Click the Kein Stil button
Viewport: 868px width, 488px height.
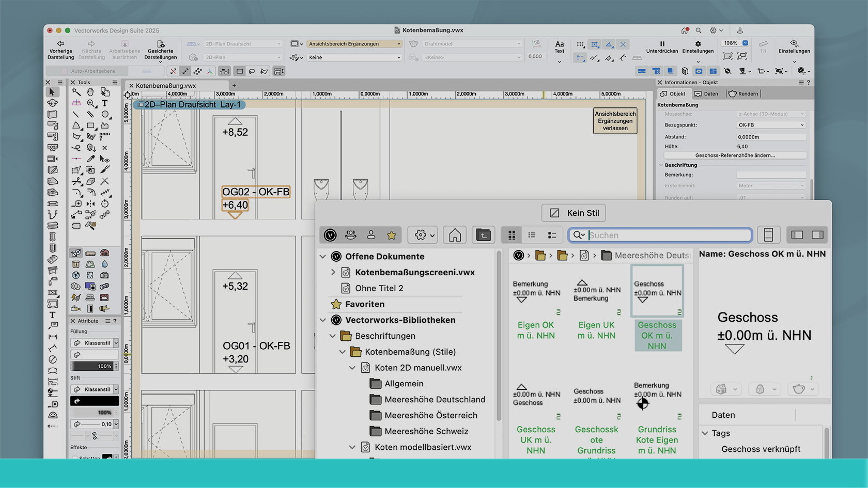pos(574,213)
